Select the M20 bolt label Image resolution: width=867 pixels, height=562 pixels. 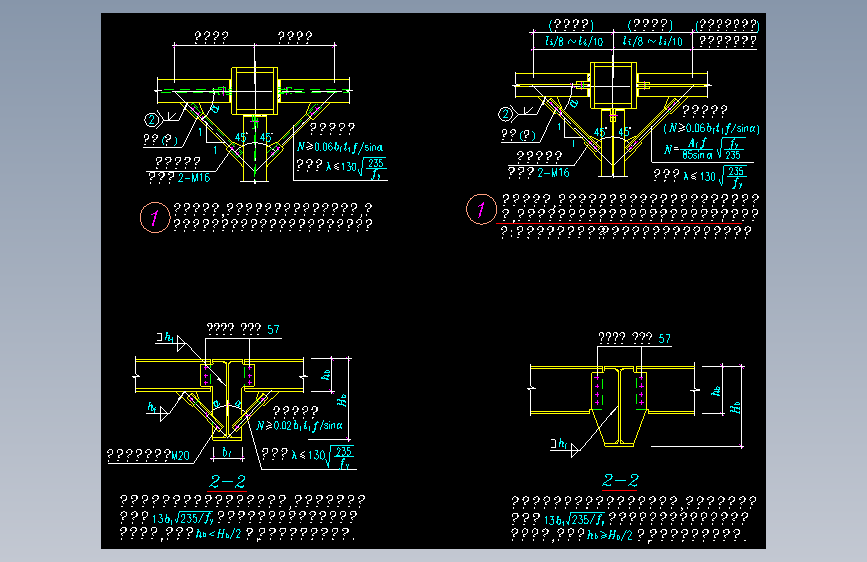click(x=180, y=456)
